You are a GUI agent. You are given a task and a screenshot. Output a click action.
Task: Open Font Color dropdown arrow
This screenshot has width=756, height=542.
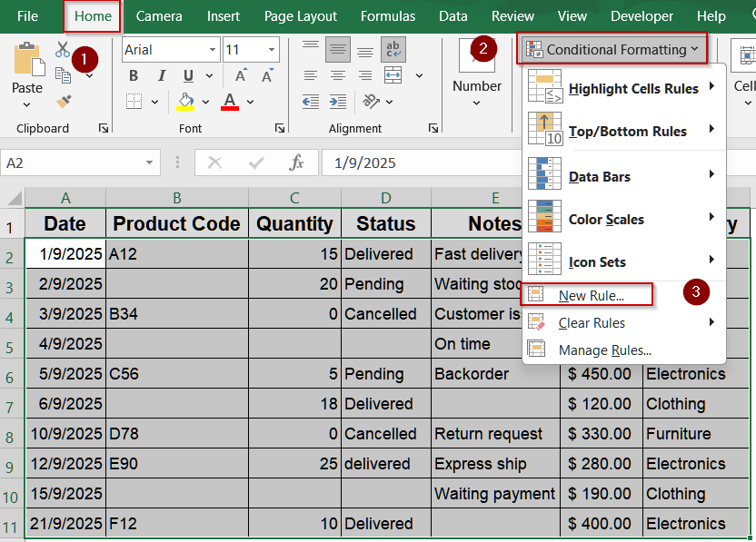[250, 102]
